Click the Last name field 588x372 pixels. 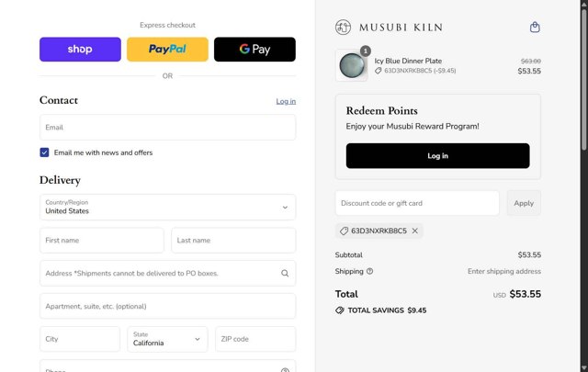233,240
